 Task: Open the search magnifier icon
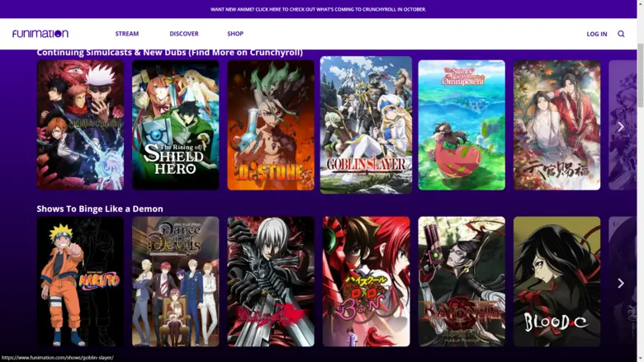click(621, 34)
